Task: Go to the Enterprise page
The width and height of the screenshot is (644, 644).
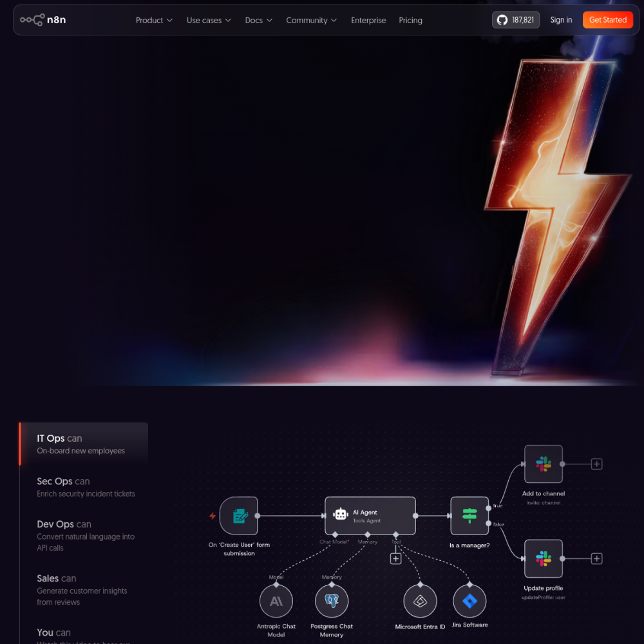Action: tap(368, 20)
